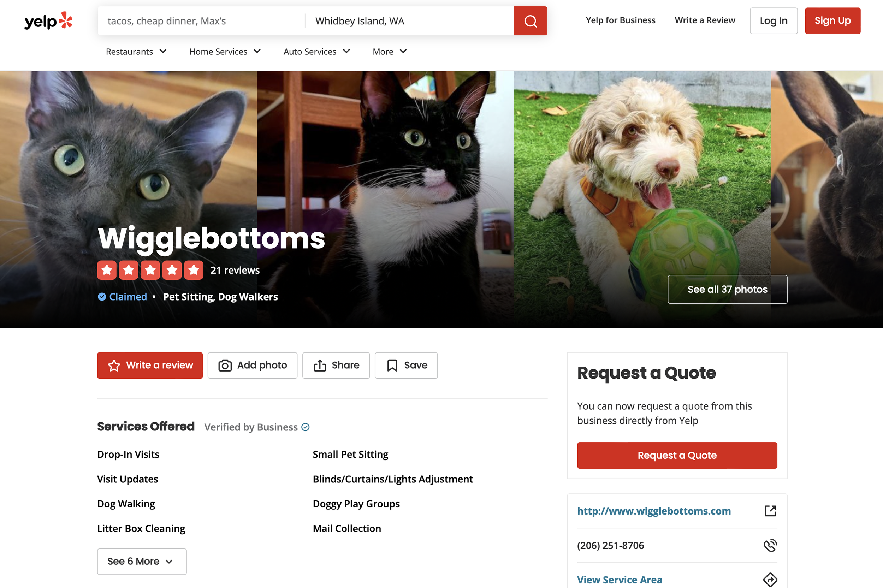This screenshot has height=588, width=883.
Task: Click View Service Area link
Action: 620,580
